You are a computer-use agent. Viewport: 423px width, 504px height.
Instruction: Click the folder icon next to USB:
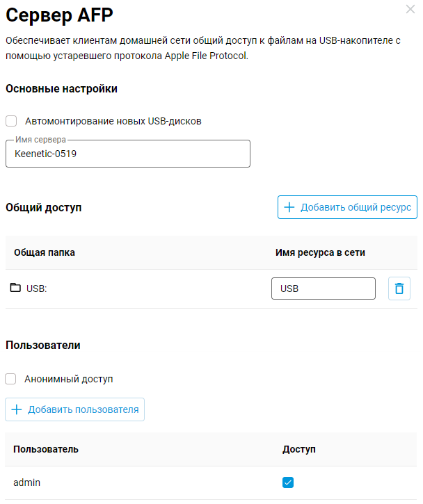[15, 288]
